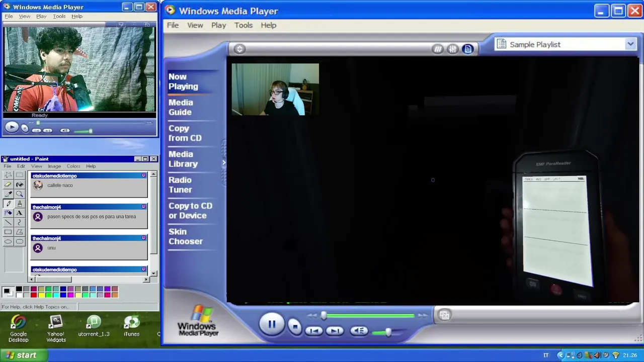Image resolution: width=644 pixels, height=362 pixels.
Task: Select the Polygon tool in Paint
Action: coord(19,232)
